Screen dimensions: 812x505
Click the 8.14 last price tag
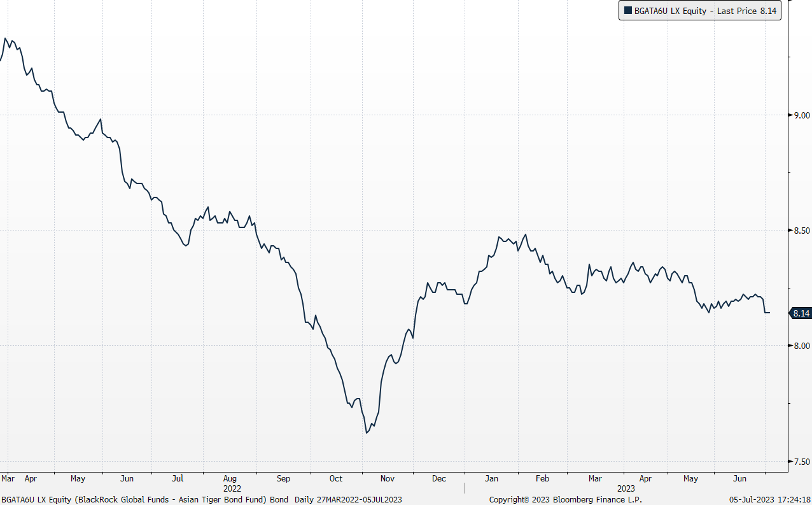[x=801, y=313]
